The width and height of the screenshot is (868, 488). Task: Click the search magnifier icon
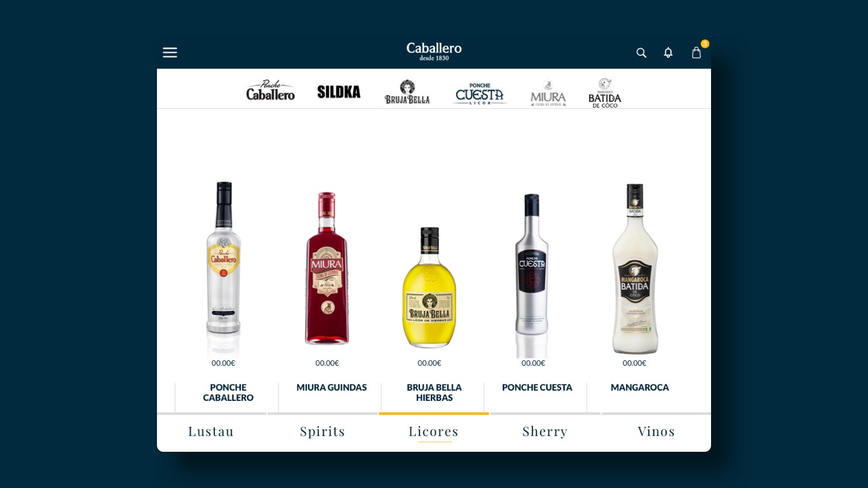point(641,53)
